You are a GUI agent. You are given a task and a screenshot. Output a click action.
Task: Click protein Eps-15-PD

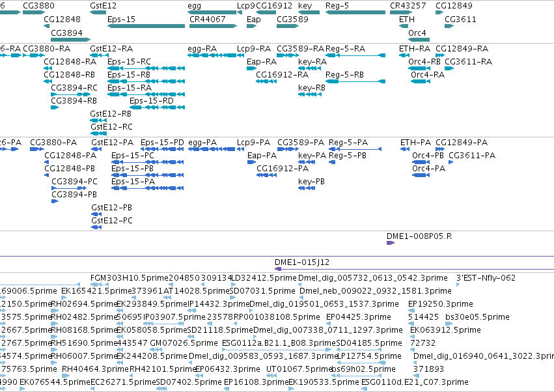162,142
